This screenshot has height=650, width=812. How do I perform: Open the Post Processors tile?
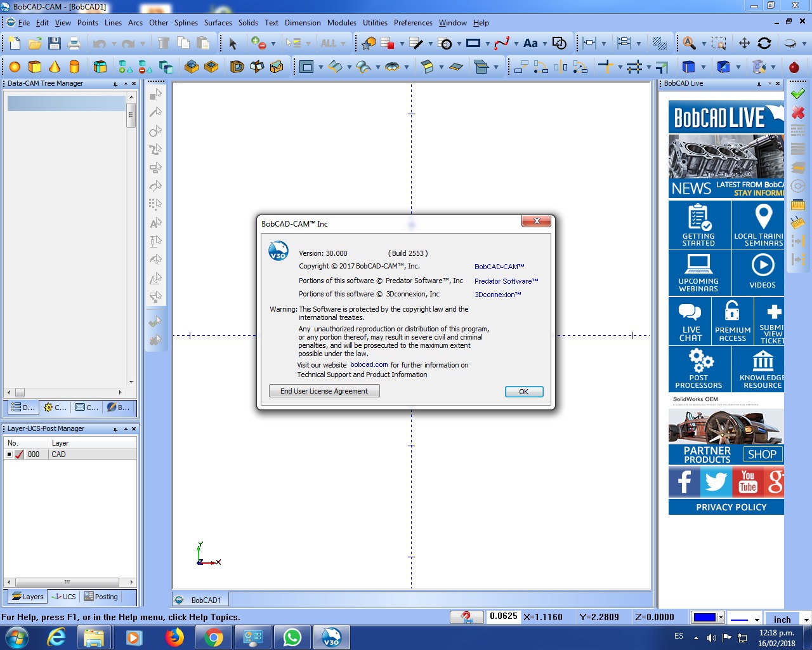(699, 369)
